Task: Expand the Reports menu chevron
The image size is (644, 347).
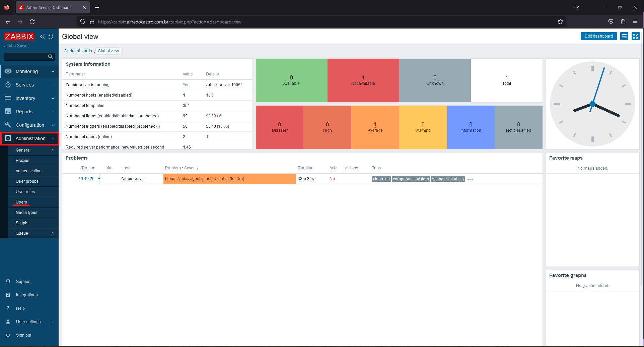Action: 53,112
